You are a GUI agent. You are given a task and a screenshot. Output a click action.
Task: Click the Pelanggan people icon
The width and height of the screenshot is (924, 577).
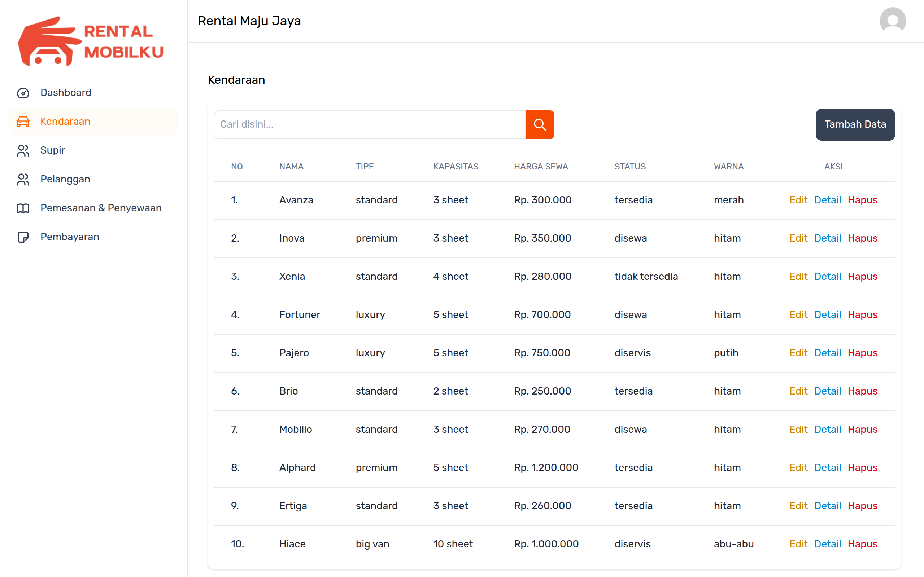[23, 179]
